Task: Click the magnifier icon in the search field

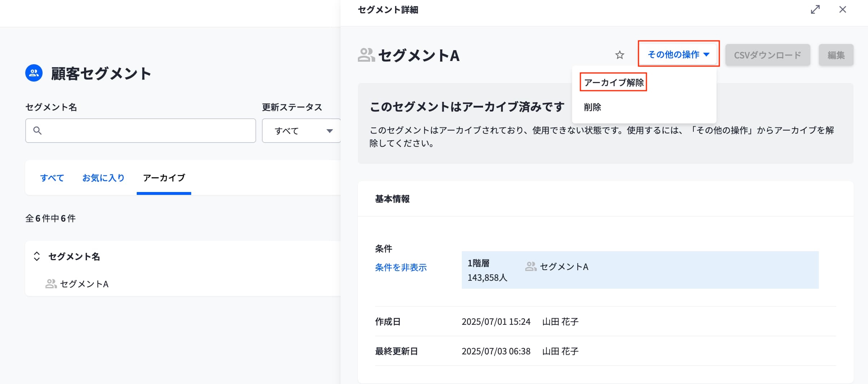Action: [37, 131]
